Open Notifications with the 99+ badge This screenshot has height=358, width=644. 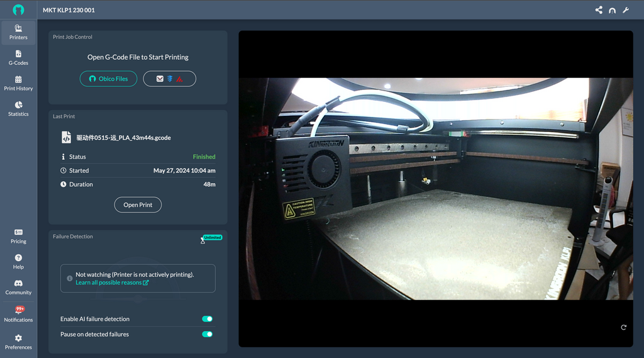(x=18, y=311)
